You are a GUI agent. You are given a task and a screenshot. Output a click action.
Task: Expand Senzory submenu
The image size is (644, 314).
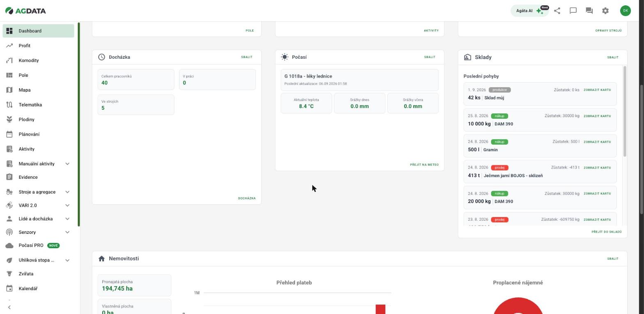(x=67, y=232)
